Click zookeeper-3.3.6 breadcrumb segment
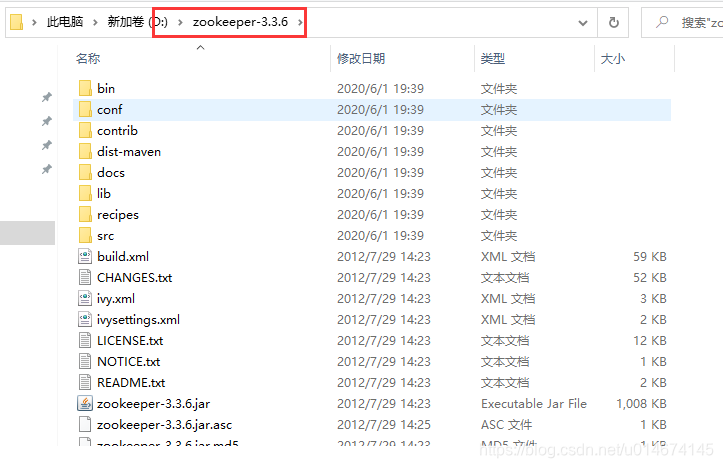723x468 pixels. pyautogui.click(x=240, y=22)
